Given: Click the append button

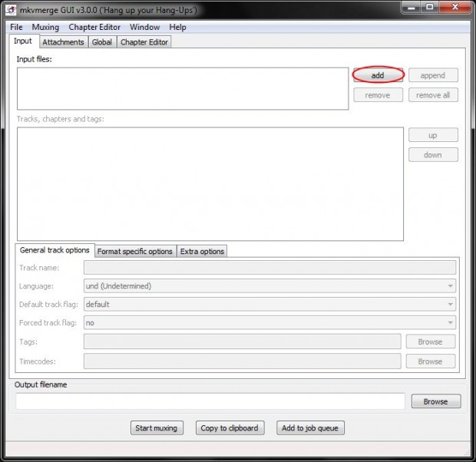Looking at the screenshot, I should [x=433, y=75].
